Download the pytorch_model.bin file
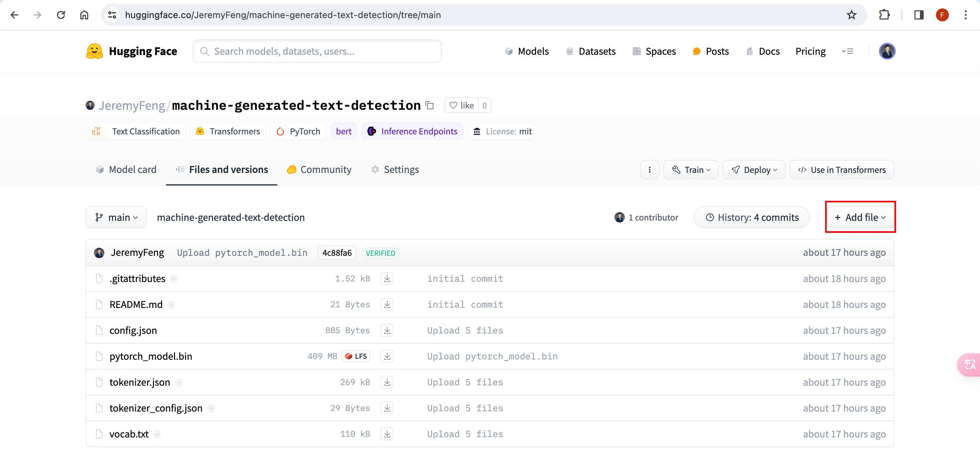The image size is (980, 454). click(387, 356)
